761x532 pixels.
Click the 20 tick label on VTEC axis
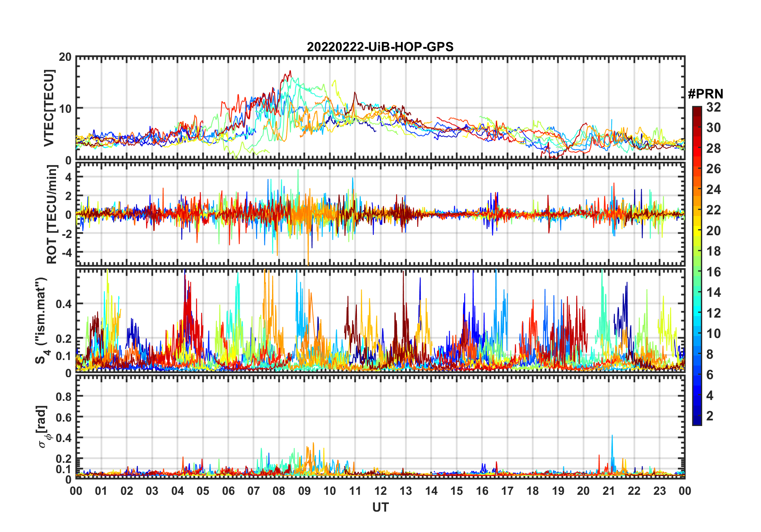click(x=65, y=57)
